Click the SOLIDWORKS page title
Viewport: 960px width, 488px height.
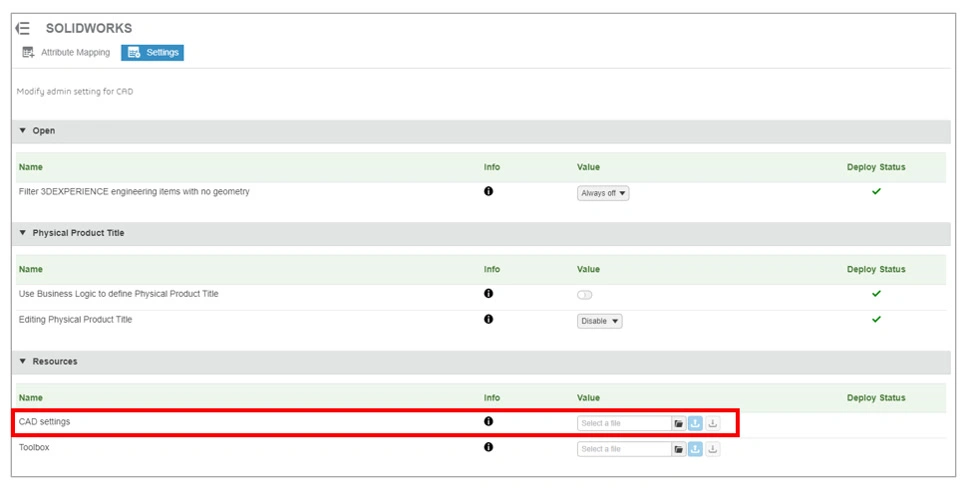point(89,28)
